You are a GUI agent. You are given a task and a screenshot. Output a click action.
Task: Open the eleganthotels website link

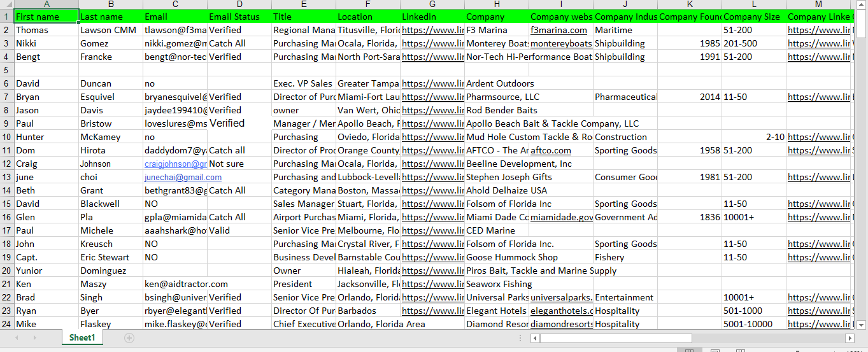point(561,311)
